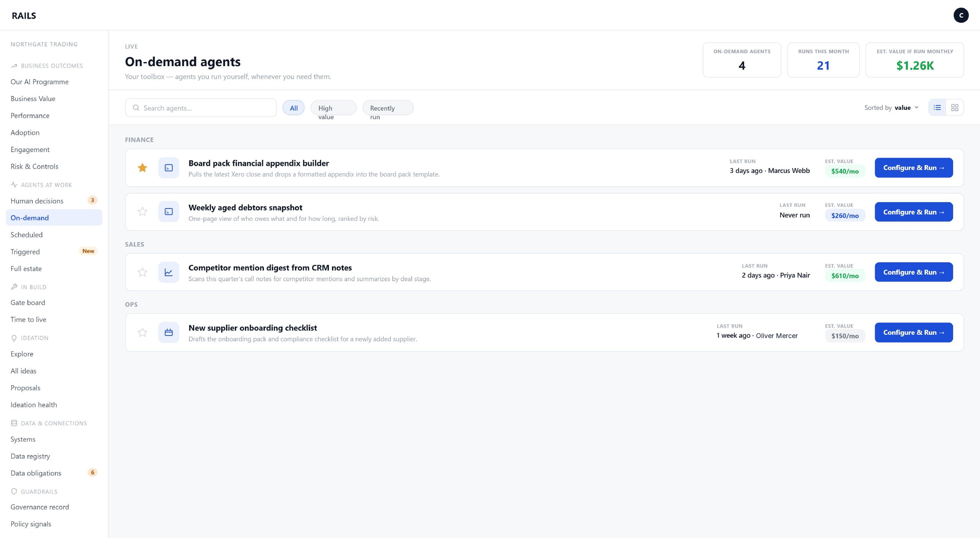Click the Guardrails shield icon
Viewport: 980px width, 538px height.
(x=14, y=491)
